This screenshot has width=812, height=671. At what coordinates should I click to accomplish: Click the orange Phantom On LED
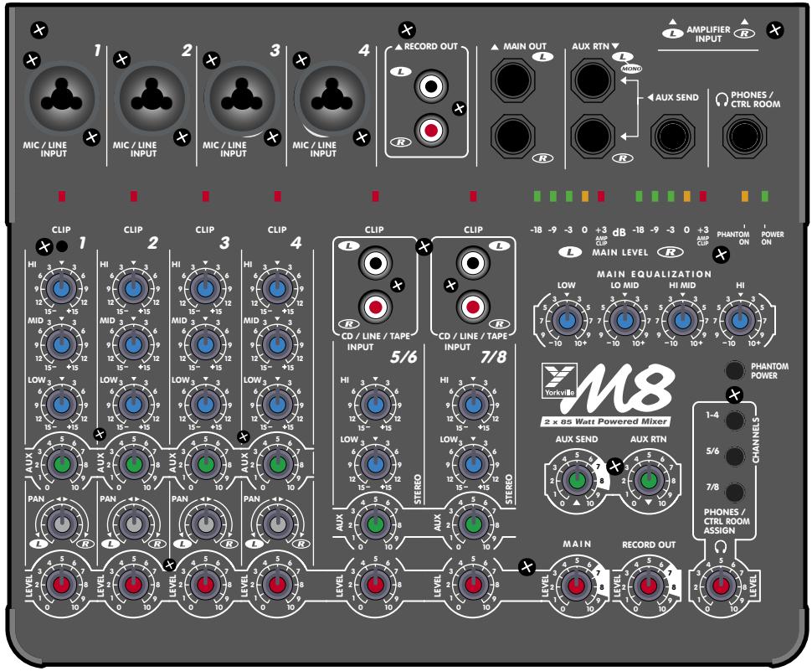(745, 196)
